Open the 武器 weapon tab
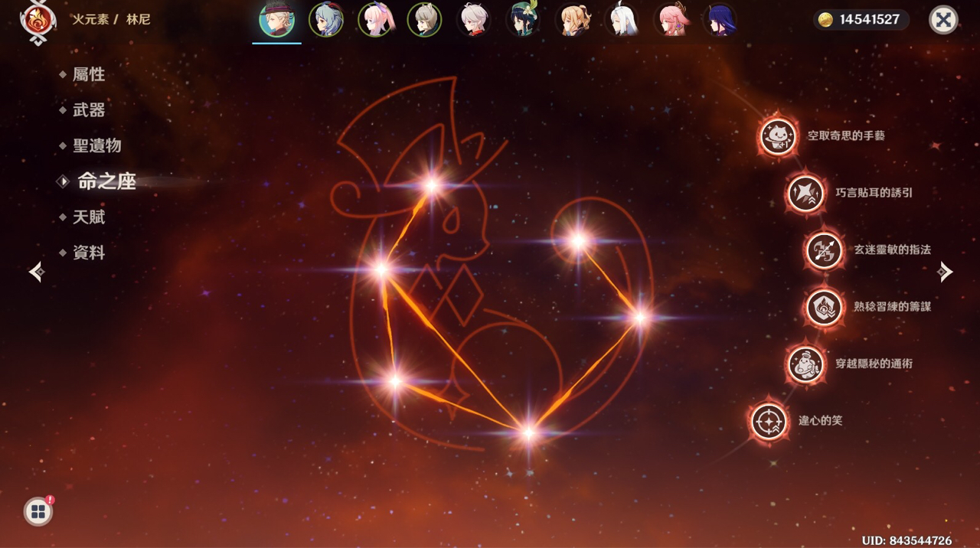The width and height of the screenshot is (980, 548). pos(89,110)
